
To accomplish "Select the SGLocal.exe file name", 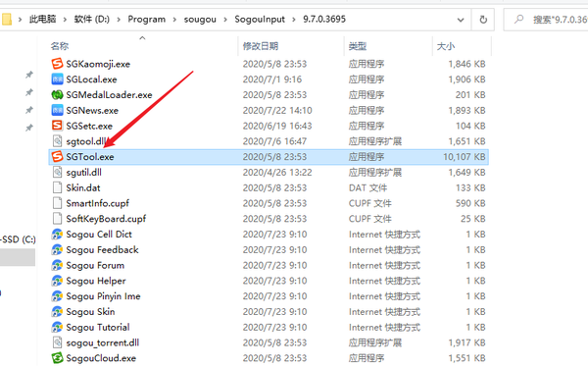I will tap(91, 79).
